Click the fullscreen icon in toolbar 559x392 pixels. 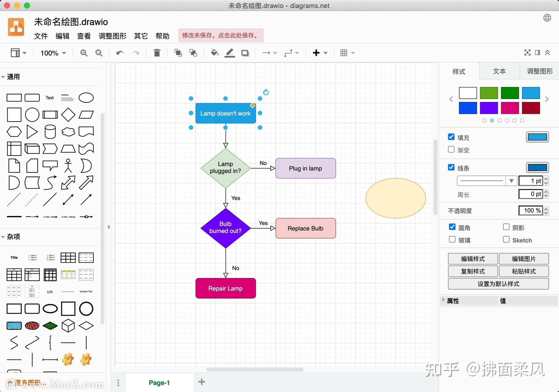[x=527, y=53]
